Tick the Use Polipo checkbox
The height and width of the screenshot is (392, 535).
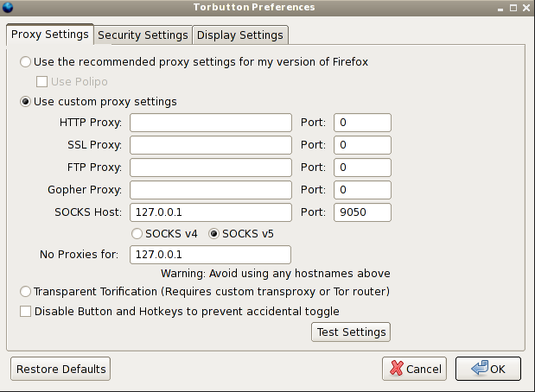tap(41, 82)
